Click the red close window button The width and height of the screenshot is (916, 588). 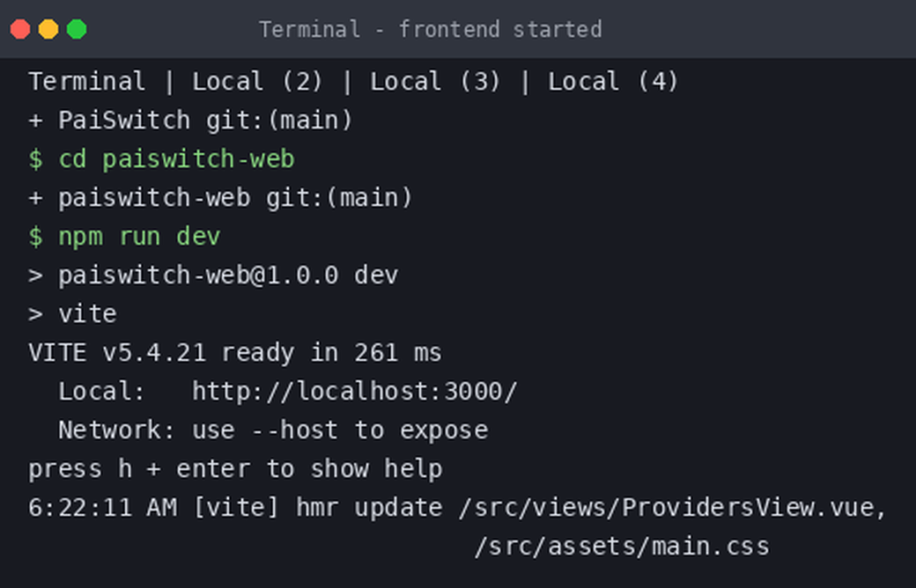20,29
